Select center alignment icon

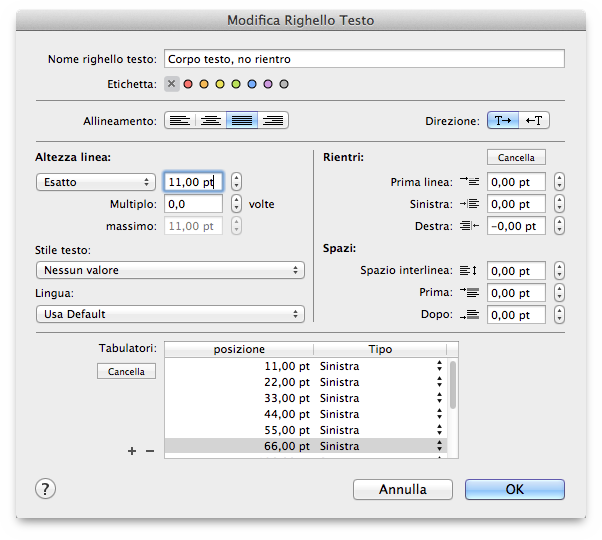coord(211,121)
